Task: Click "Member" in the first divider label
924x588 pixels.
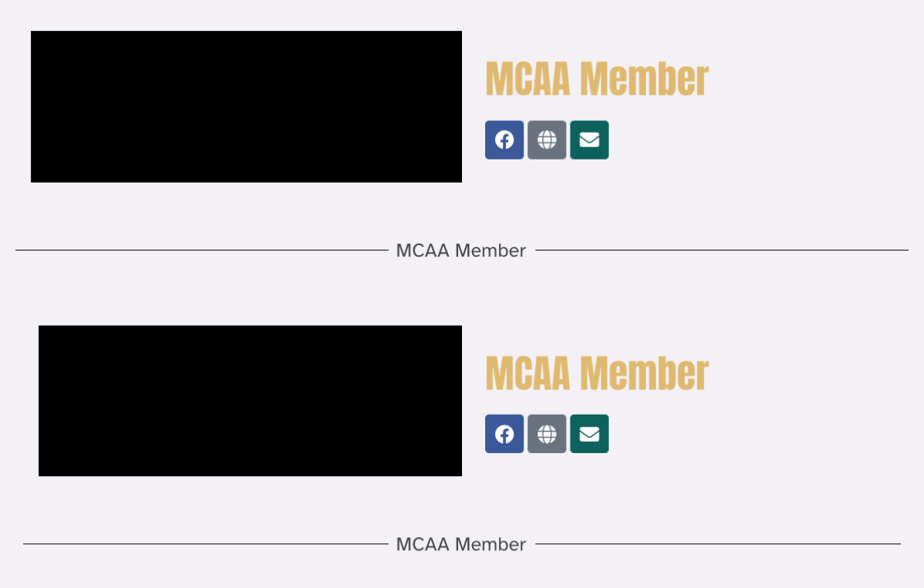Action: (490, 250)
